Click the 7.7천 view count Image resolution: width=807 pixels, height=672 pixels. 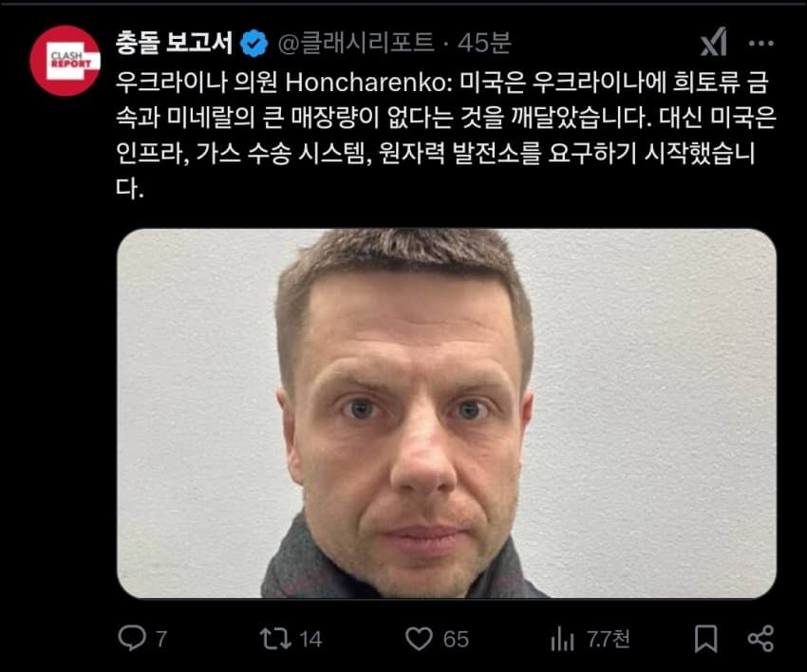[609, 639]
